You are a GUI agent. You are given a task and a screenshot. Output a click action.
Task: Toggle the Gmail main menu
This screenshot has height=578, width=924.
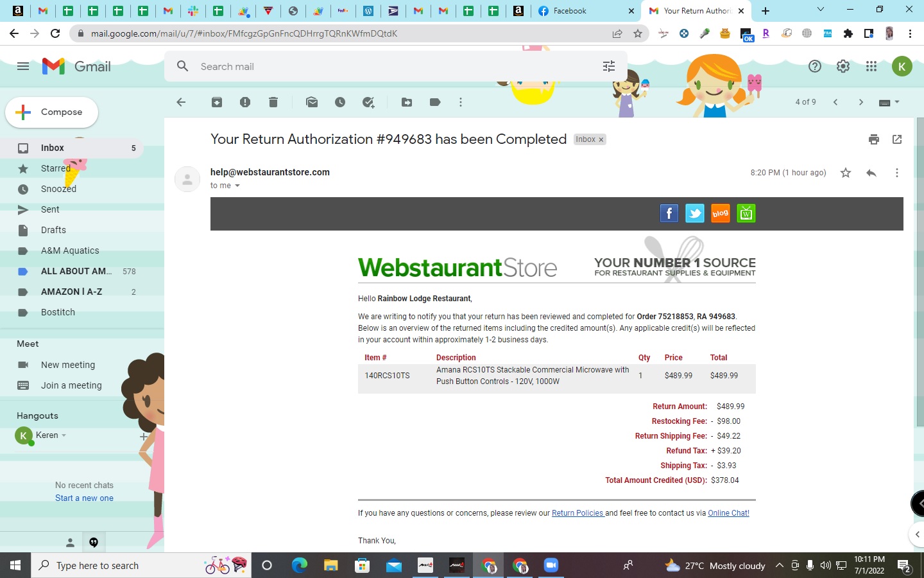coord(23,66)
